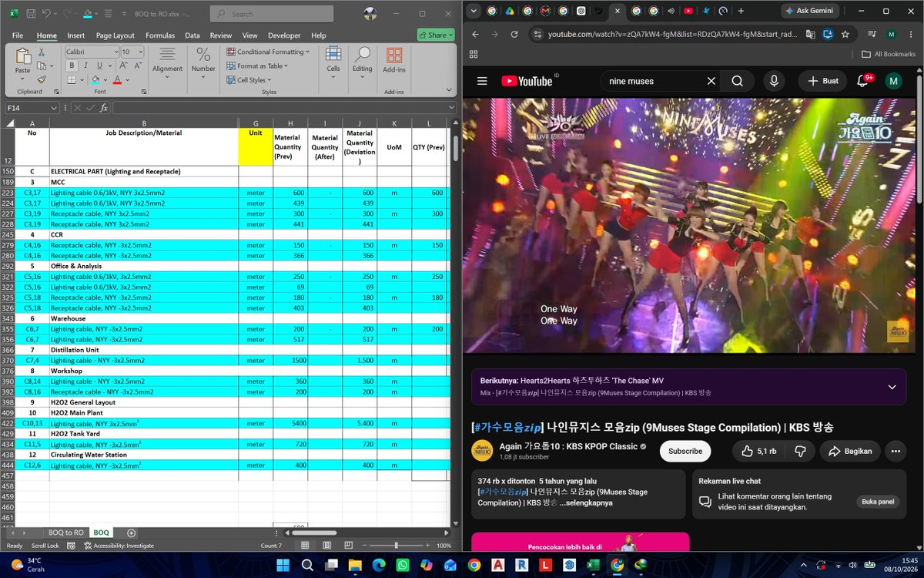Screen dimensions: 924x578
Task: Click the Cut scissors icon in Excel
Action: (x=42, y=52)
